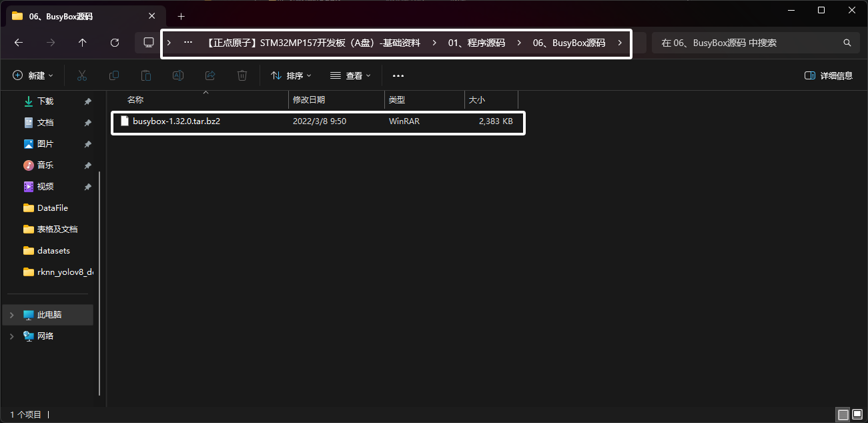This screenshot has height=423, width=868.
Task: Click the 1 个项目 status text
Action: [x=26, y=415]
